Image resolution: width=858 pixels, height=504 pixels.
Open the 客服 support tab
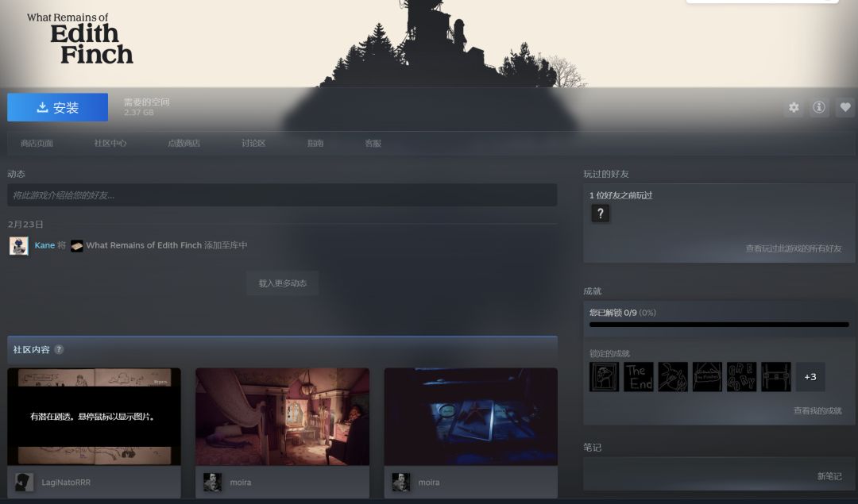coord(373,143)
